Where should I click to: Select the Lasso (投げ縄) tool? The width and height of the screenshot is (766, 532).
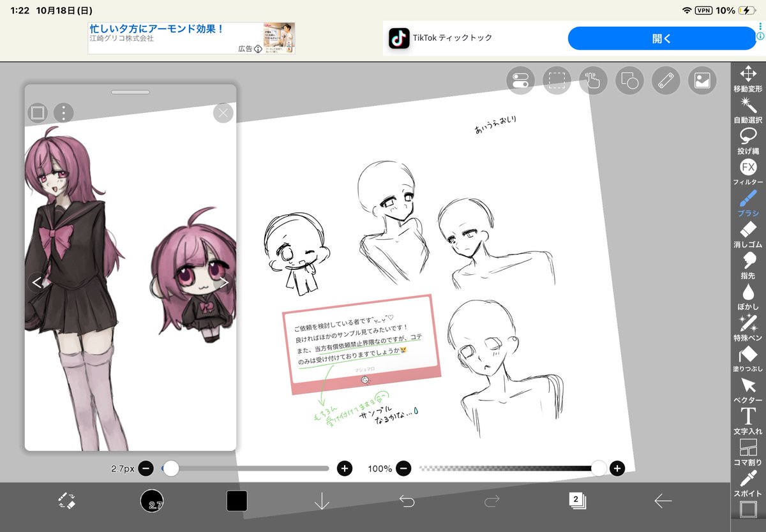pos(747,141)
